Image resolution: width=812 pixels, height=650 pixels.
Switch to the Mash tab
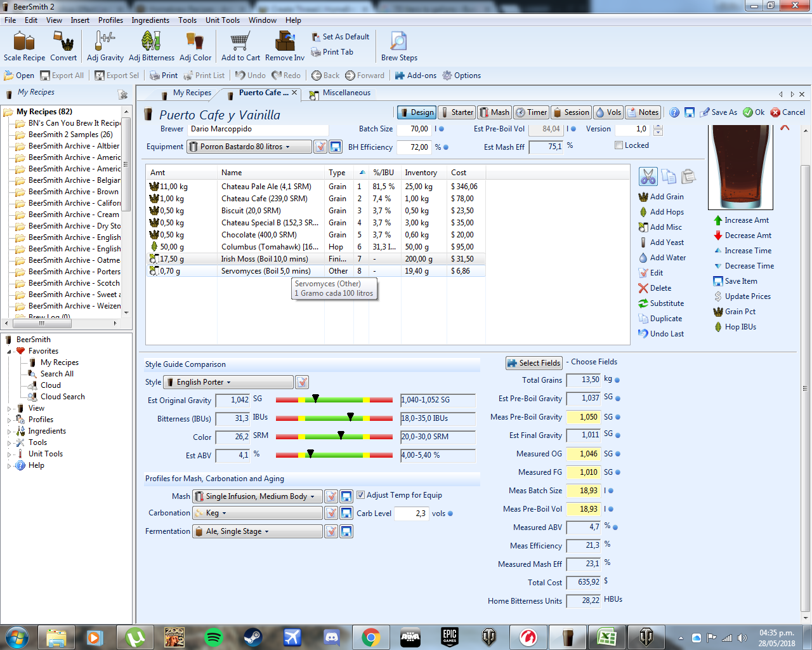[494, 112]
